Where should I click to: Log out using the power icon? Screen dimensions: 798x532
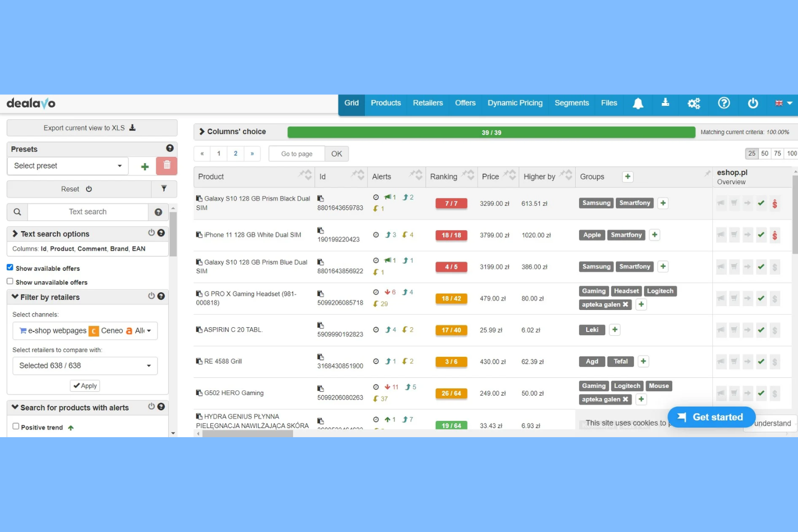tap(753, 103)
